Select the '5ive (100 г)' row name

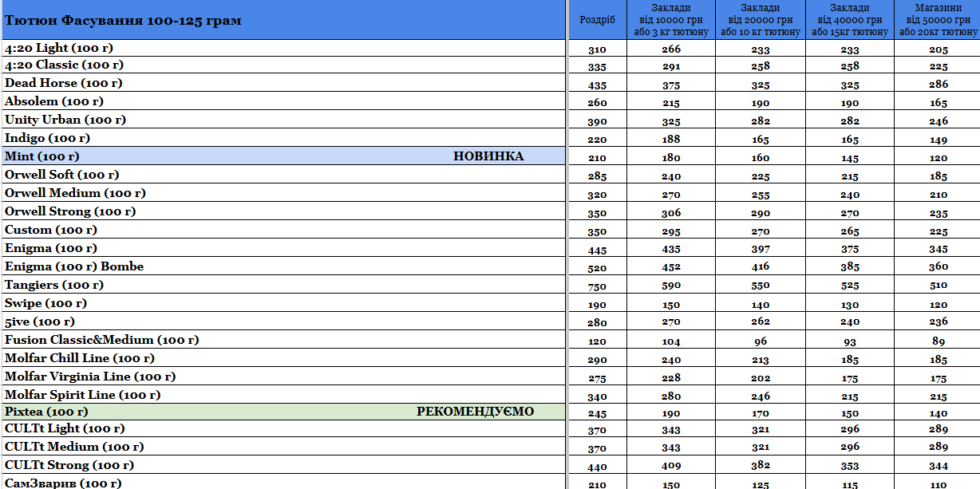(x=40, y=321)
